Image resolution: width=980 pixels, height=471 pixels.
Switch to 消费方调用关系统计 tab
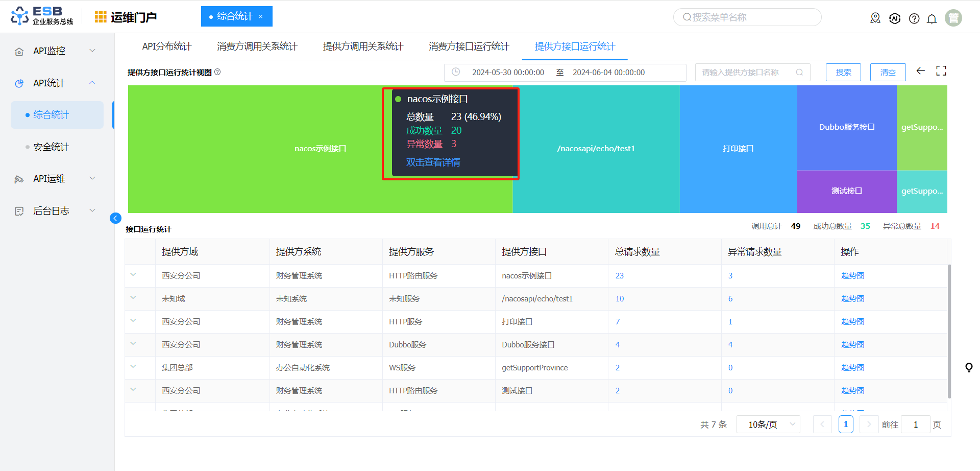click(x=257, y=46)
